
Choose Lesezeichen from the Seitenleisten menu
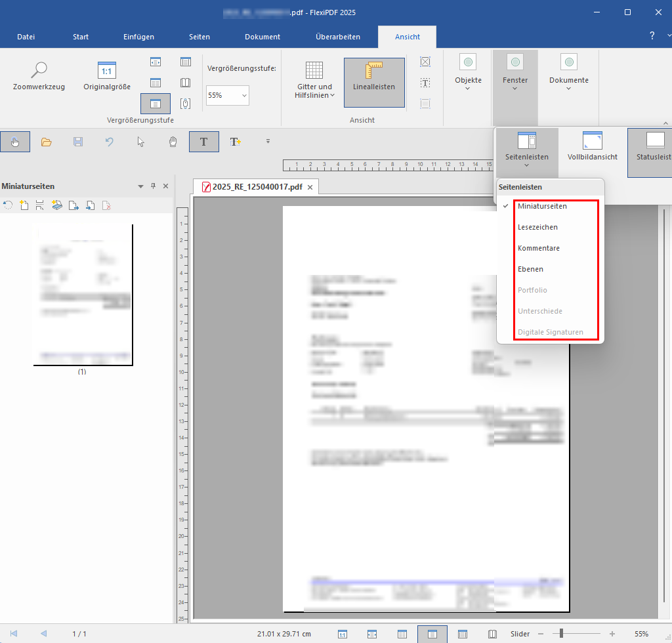[x=537, y=227]
